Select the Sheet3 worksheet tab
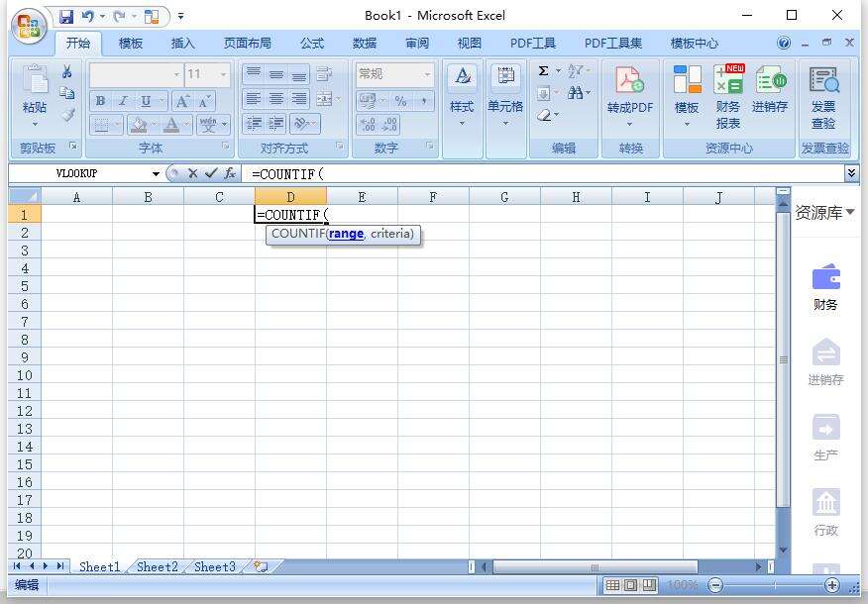Viewport: 868px width, 604px height. coord(215,567)
